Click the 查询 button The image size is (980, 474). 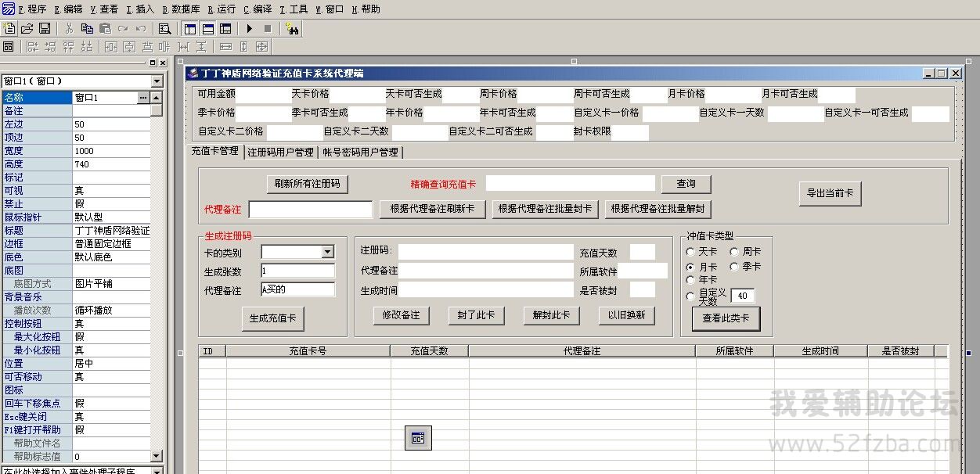pyautogui.click(x=686, y=184)
